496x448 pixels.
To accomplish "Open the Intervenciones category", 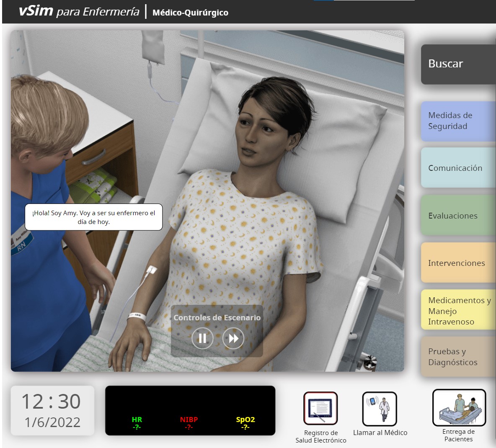I will [x=458, y=263].
